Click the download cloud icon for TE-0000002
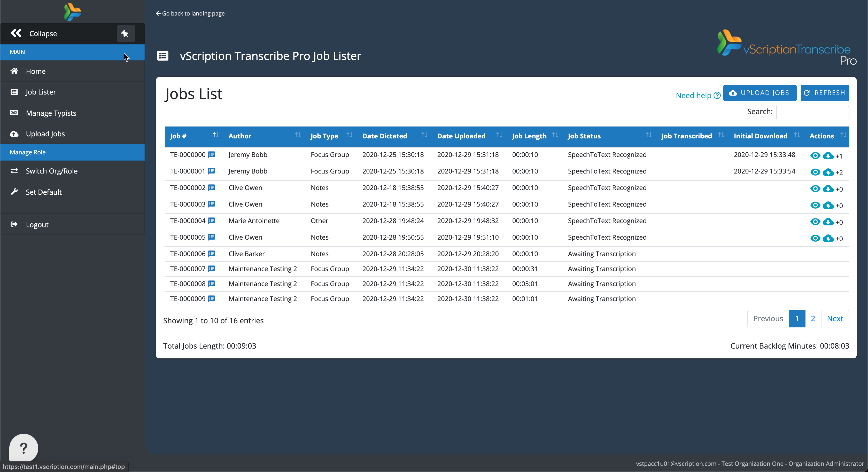The image size is (868, 472). [828, 189]
